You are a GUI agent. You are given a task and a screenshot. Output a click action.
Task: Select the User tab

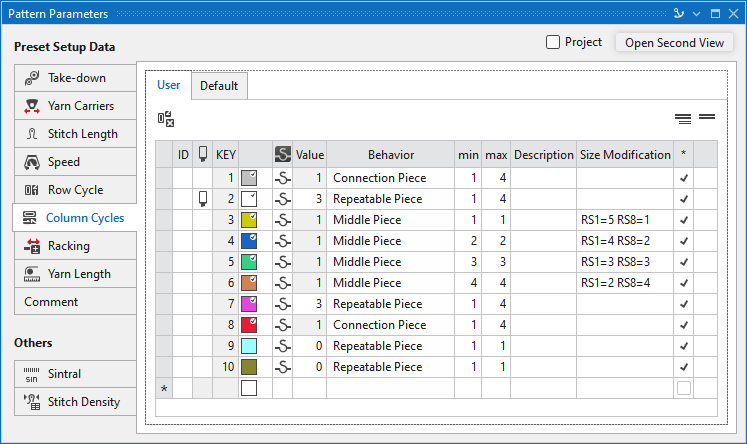[168, 86]
